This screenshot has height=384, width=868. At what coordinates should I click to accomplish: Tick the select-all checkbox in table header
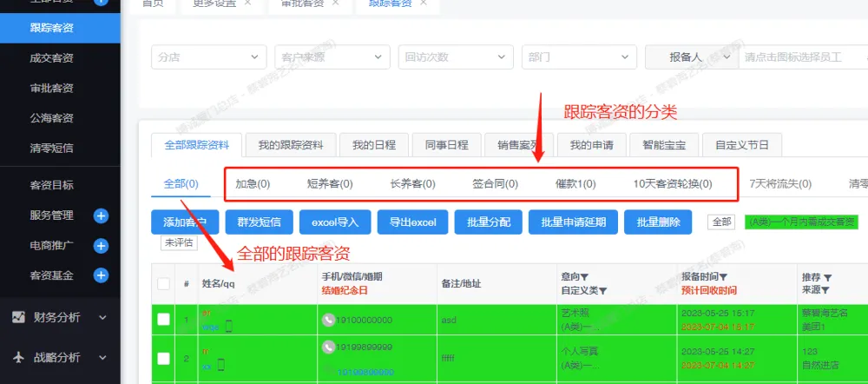click(163, 283)
